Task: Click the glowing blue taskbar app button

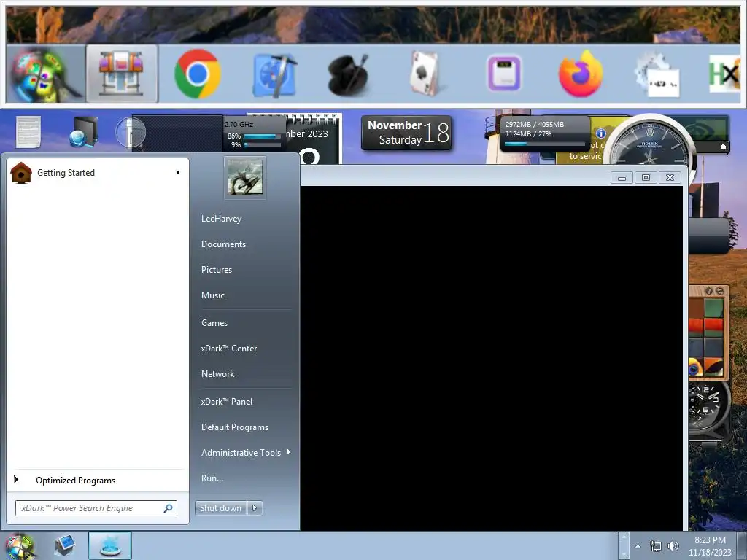Action: click(109, 546)
